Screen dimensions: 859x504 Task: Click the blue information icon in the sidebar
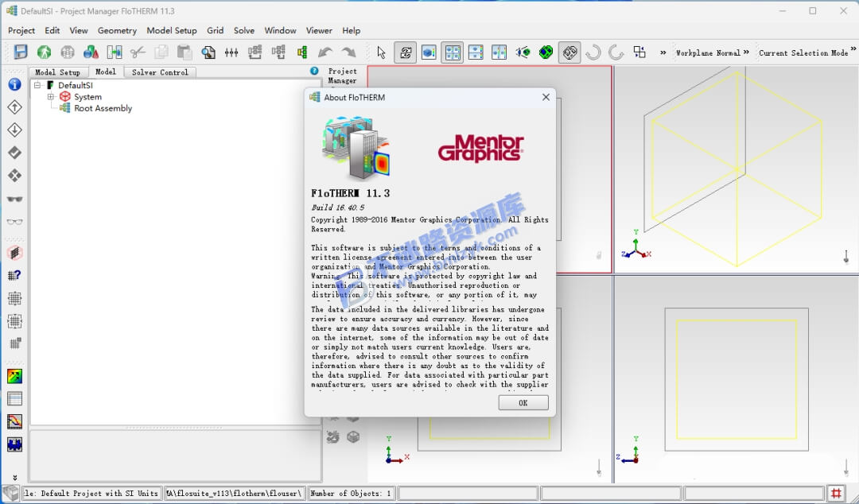(14, 84)
